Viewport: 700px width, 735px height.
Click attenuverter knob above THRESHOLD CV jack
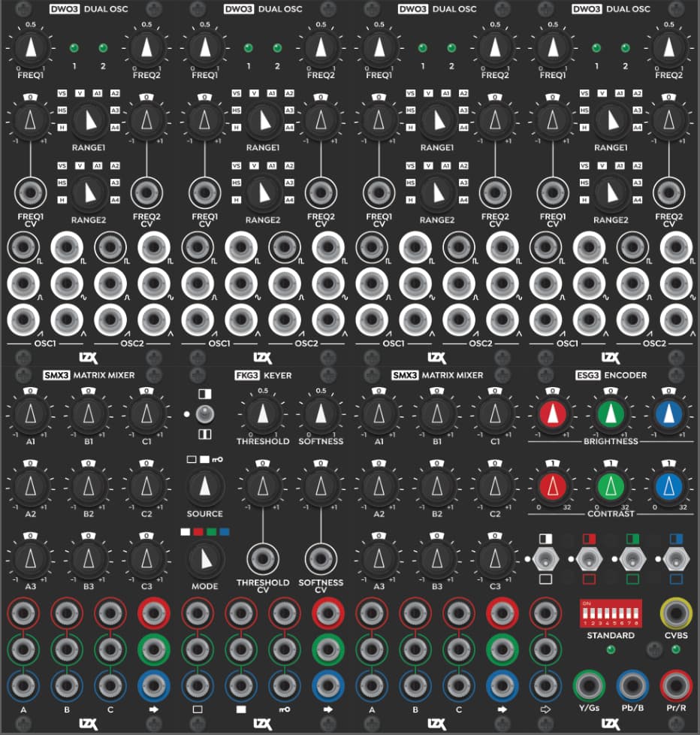point(263,486)
